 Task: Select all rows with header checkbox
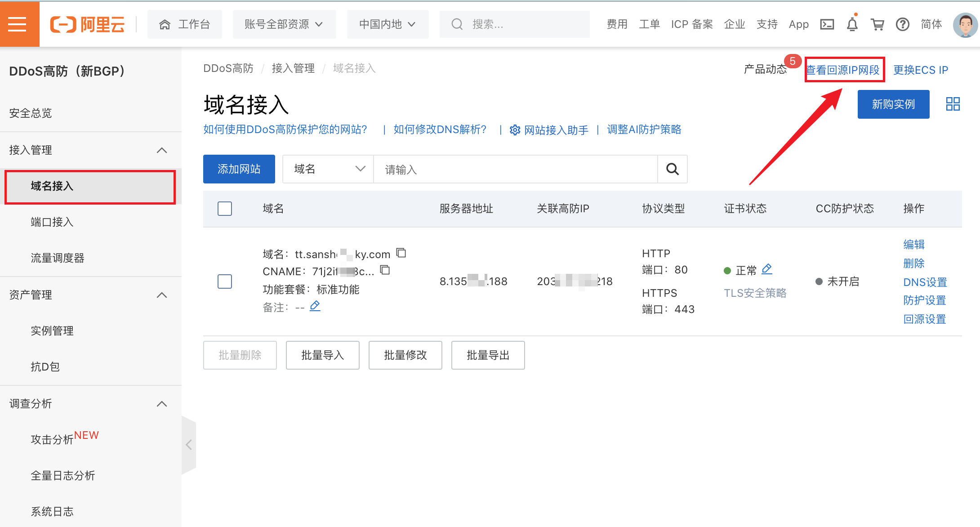click(x=225, y=209)
